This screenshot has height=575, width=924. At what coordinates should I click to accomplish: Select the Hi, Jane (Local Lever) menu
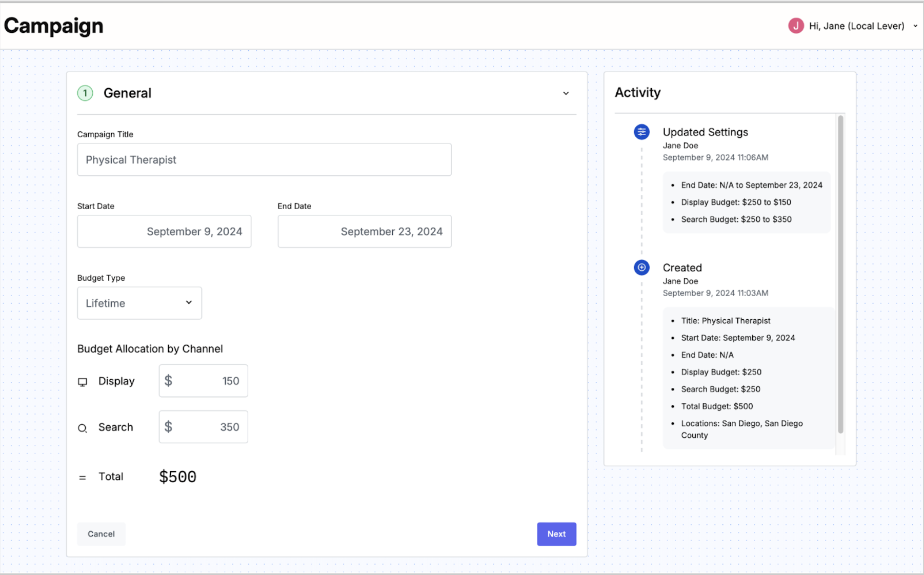856,26
